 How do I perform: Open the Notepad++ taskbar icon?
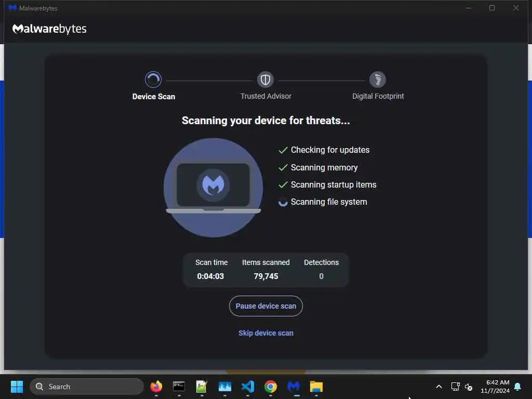pos(202,387)
